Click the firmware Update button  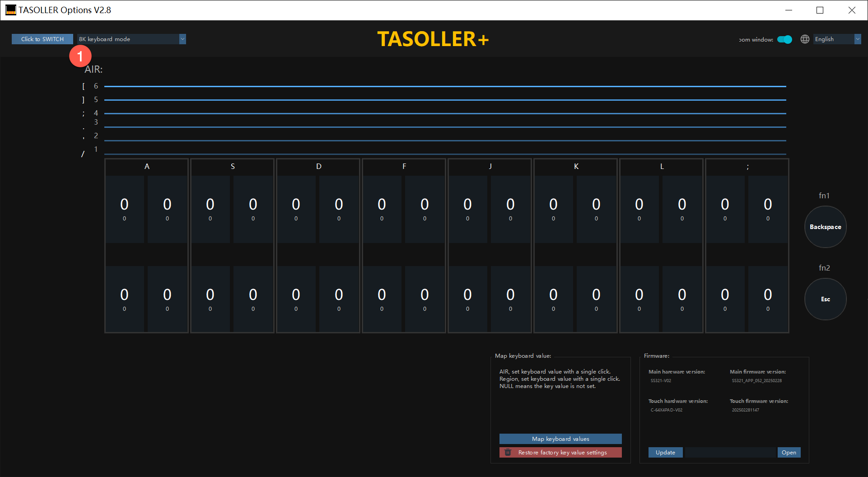click(665, 452)
